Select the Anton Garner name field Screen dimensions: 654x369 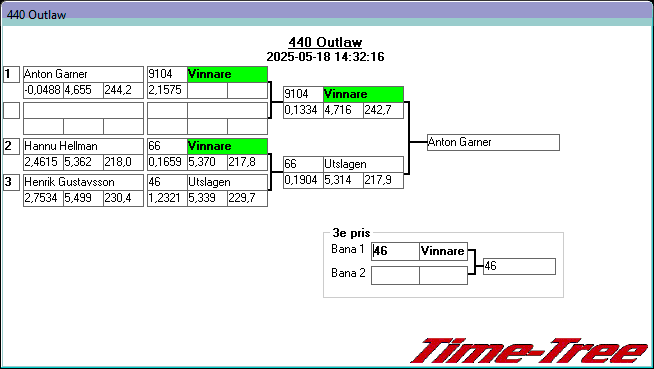coord(83,74)
